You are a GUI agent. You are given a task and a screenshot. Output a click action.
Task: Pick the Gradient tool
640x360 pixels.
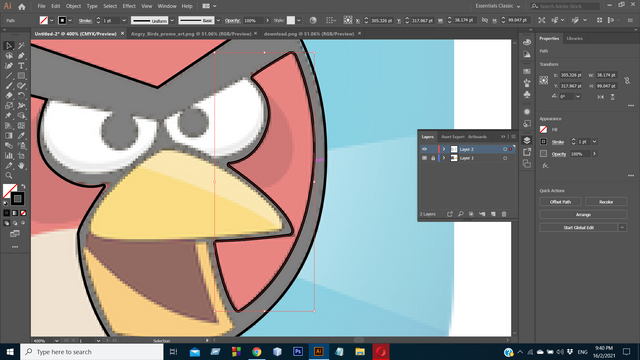9,136
